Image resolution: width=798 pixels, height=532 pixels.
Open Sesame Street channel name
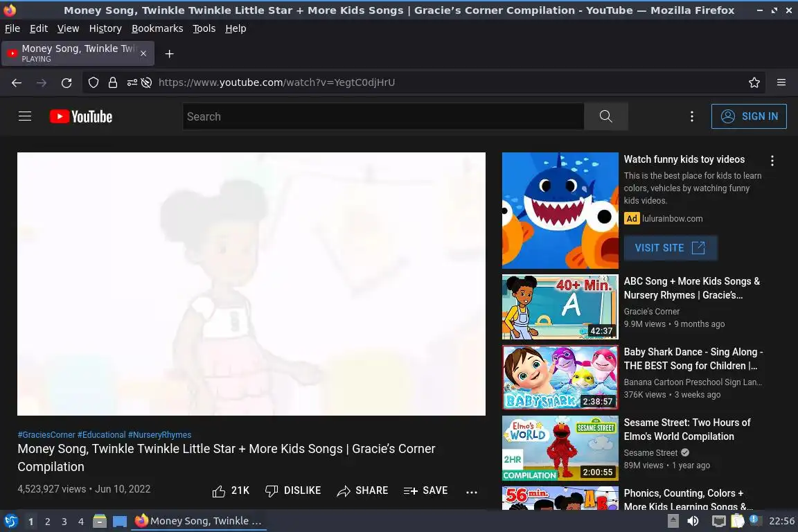tap(650, 452)
